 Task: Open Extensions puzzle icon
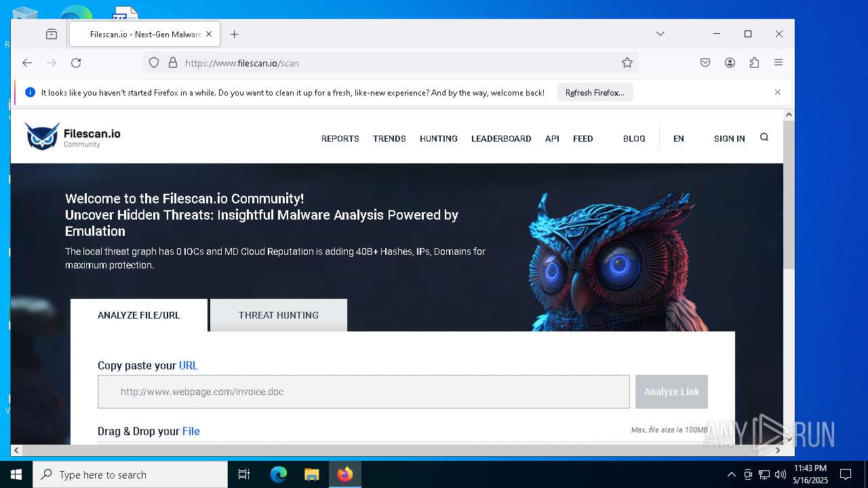click(754, 62)
